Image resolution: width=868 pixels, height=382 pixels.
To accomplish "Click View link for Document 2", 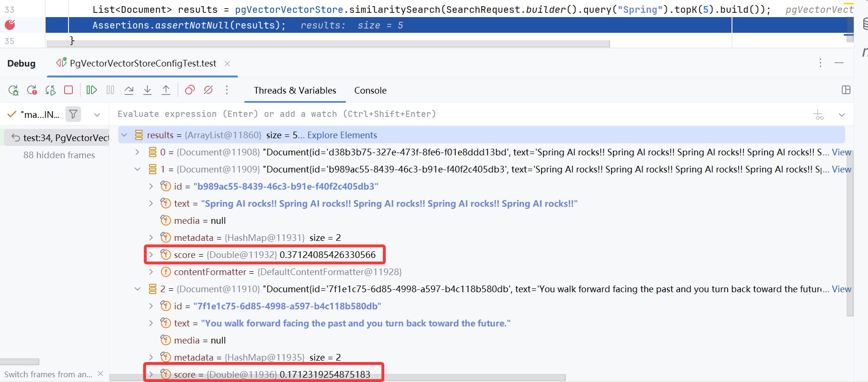I will coord(841,289).
